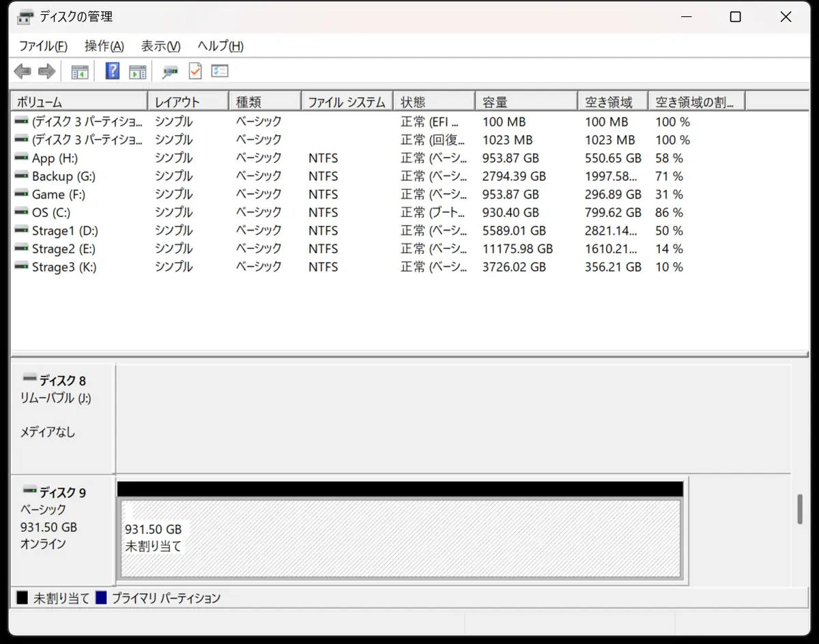Click the オンライン status text of Disk 9
This screenshot has width=819, height=644.
coord(43,544)
